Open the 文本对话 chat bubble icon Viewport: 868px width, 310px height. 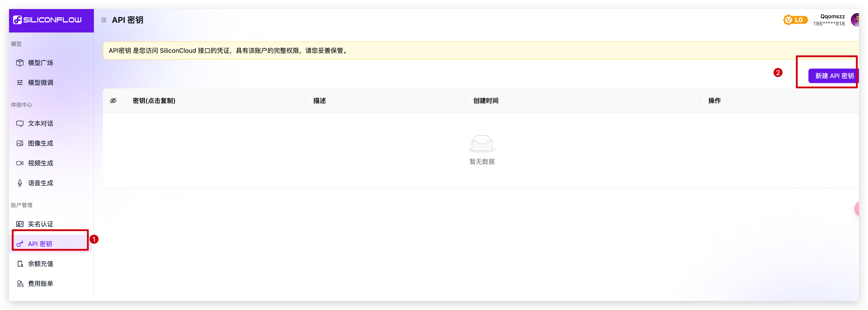pos(20,124)
